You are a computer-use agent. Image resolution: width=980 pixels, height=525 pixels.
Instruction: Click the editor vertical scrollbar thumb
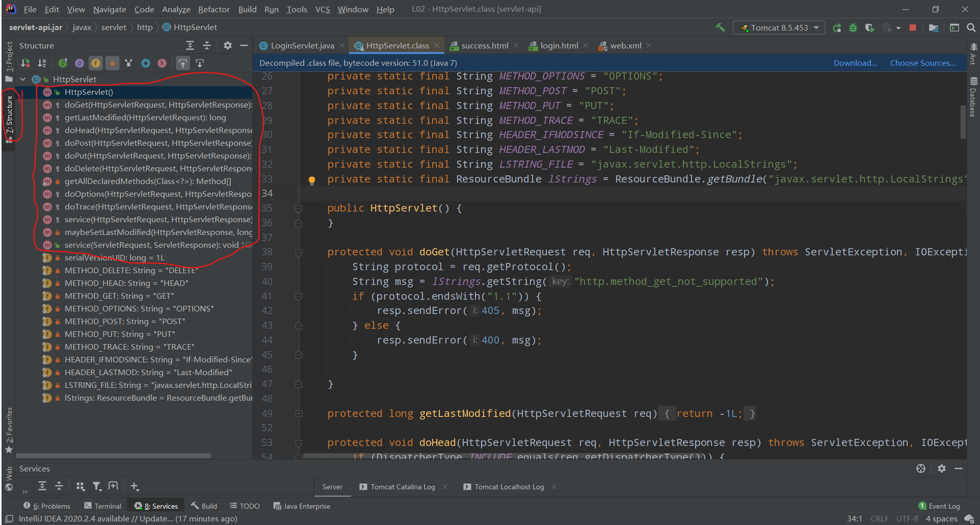(x=963, y=122)
